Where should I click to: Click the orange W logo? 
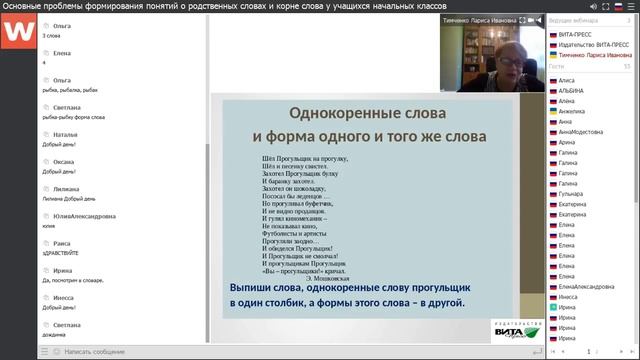point(18,31)
